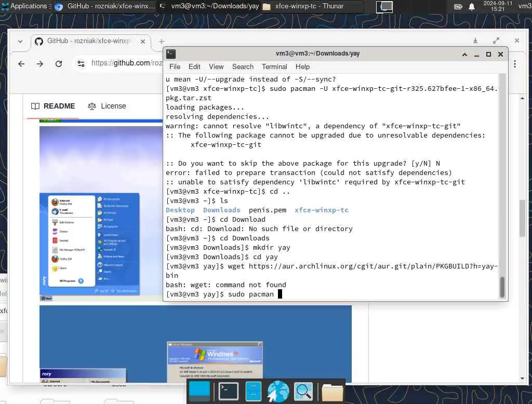Select the License tab on GitHub
The width and height of the screenshot is (532, 404).
pos(107,106)
